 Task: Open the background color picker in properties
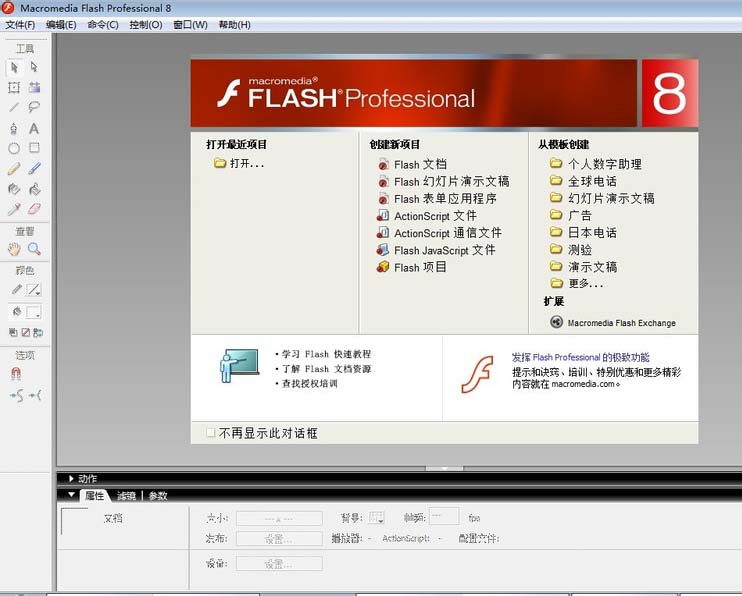(x=376, y=518)
